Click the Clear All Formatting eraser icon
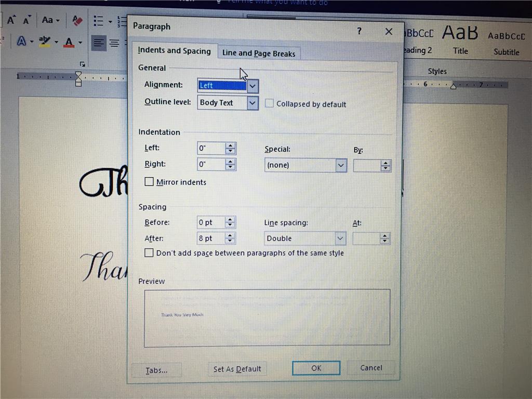The image size is (532, 399). click(x=77, y=21)
